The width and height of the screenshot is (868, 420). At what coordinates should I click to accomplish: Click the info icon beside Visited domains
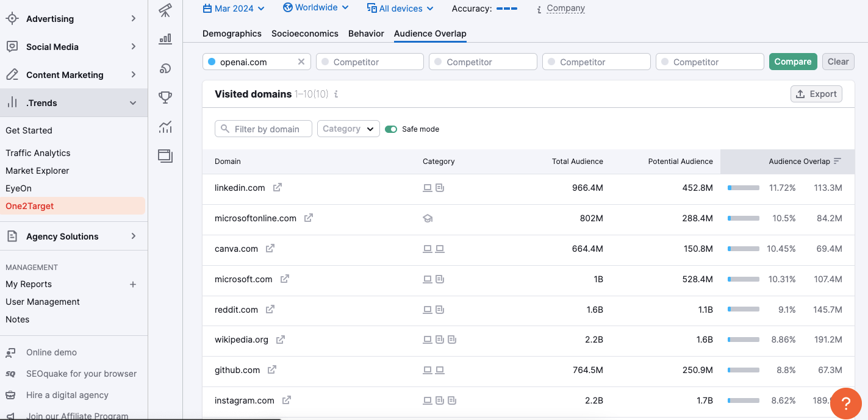(336, 94)
